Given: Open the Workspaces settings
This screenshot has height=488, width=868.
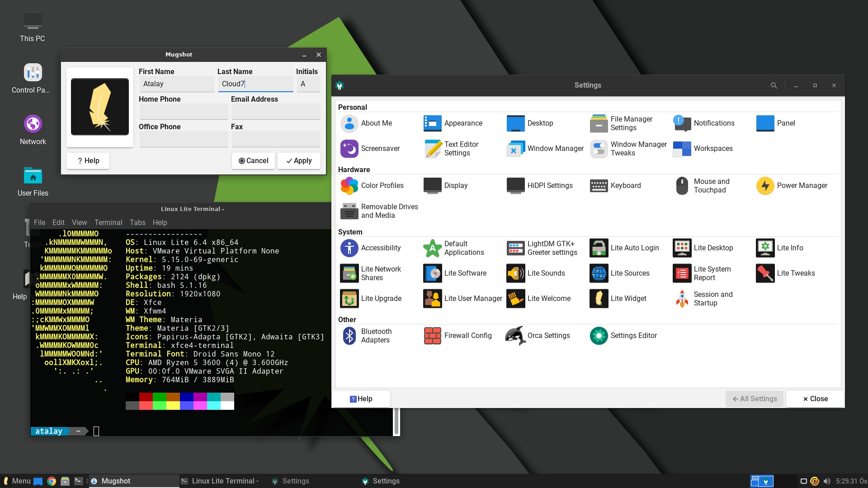Looking at the screenshot, I should click(703, 149).
